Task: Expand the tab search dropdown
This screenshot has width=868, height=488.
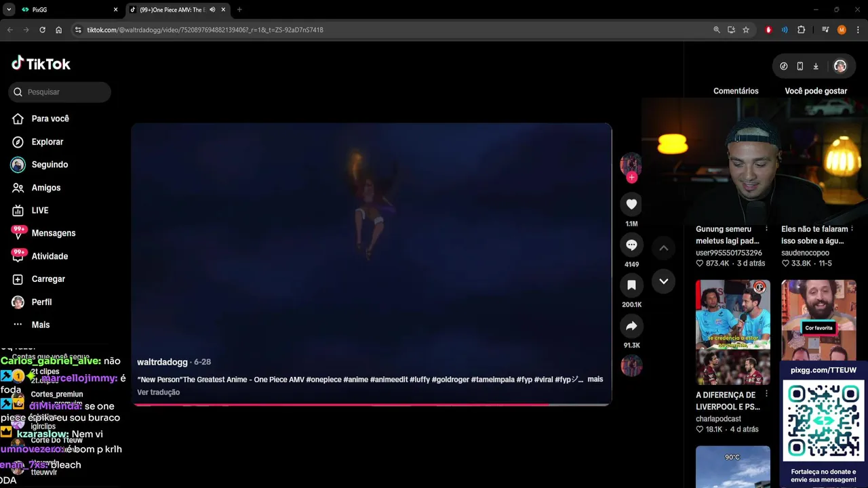Action: (x=9, y=9)
